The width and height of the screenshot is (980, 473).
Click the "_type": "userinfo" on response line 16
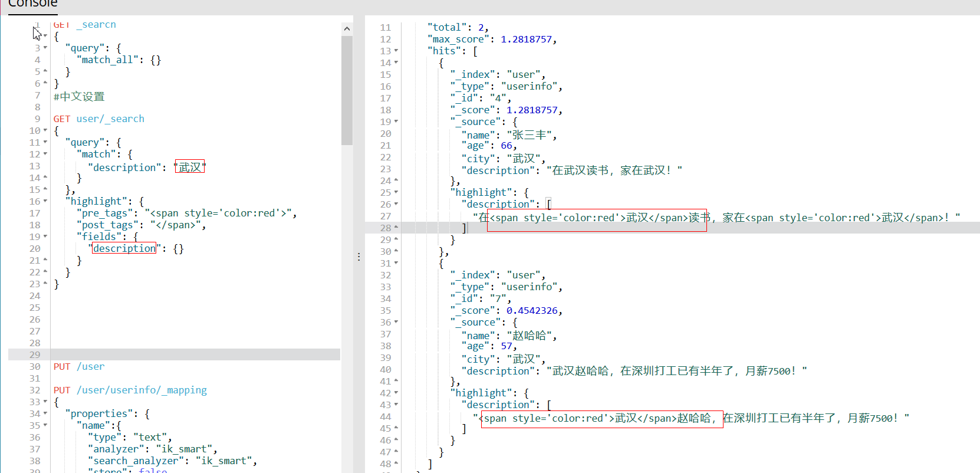pyautogui.click(x=507, y=86)
